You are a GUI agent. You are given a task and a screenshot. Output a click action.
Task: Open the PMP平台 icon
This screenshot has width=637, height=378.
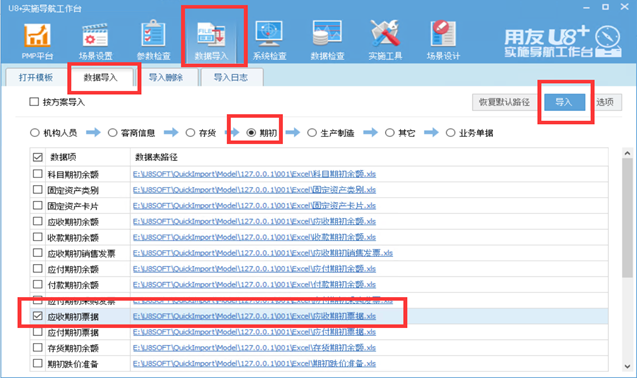pos(37,41)
